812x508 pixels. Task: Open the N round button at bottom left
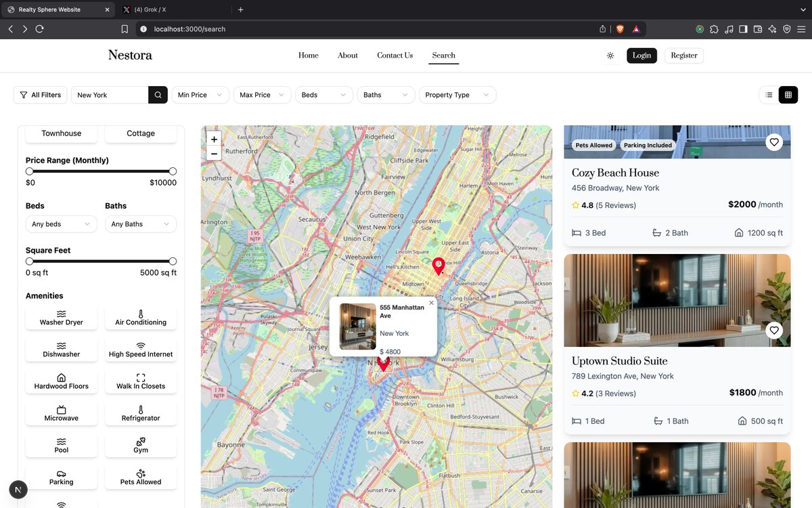pos(18,489)
